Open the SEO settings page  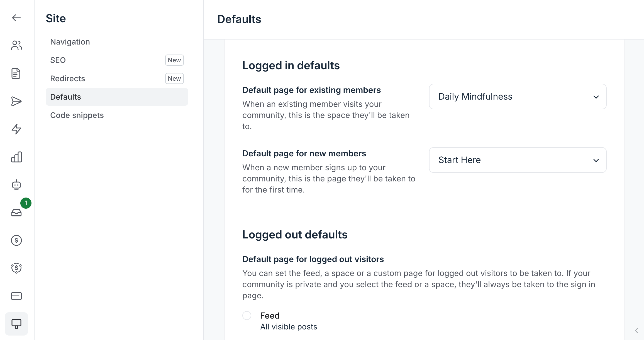pyautogui.click(x=58, y=60)
